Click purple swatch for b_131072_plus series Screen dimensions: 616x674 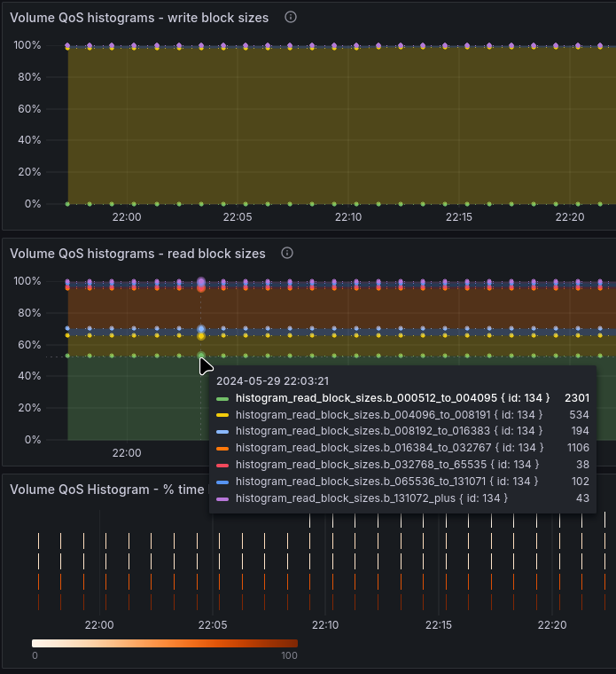coord(222,498)
